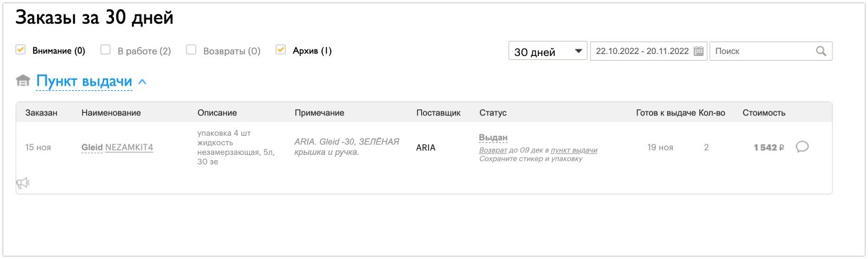This screenshot has width=868, height=259.
Task: Open the date range 22.10.2022 - 20.11.2022 field
Action: pos(649,51)
